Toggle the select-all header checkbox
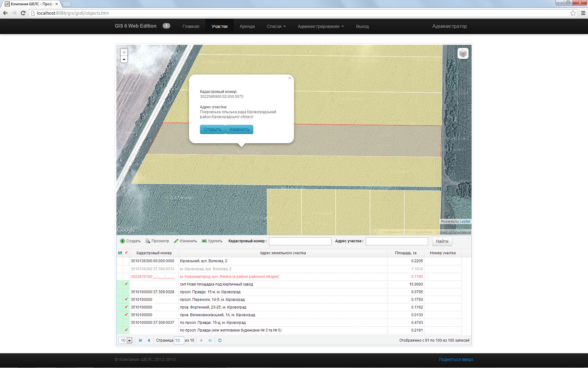The width and height of the screenshot is (588, 368). click(x=120, y=253)
